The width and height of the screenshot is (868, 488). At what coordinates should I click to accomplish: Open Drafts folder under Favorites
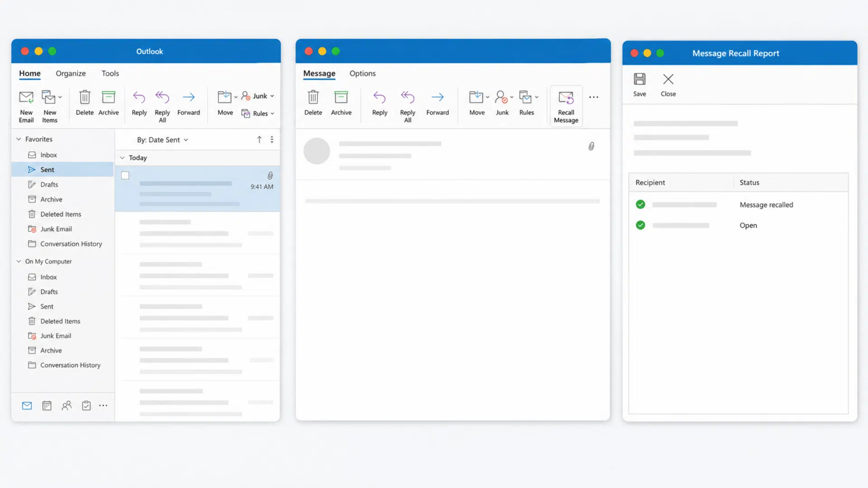63,184
